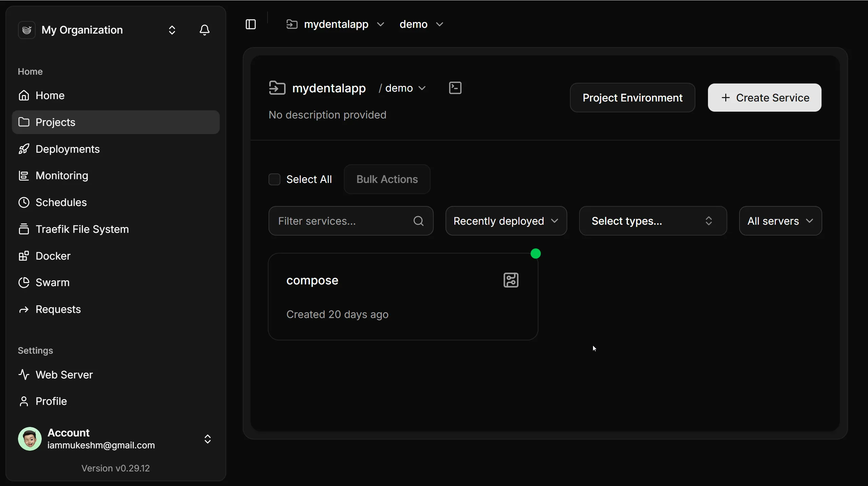Viewport: 868px width, 486px height.
Task: Click the Created 20 days ago text
Action: [x=337, y=315]
